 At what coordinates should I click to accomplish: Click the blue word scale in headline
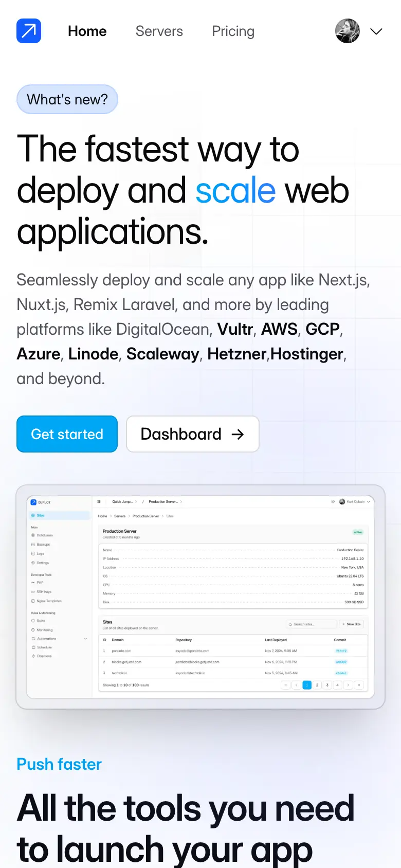235,191
